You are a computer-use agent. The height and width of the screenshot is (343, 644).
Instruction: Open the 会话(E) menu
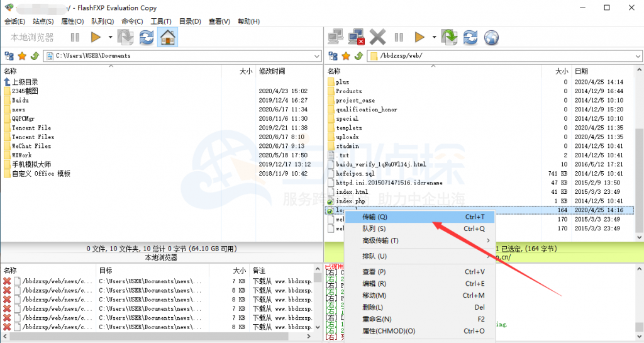pos(15,21)
